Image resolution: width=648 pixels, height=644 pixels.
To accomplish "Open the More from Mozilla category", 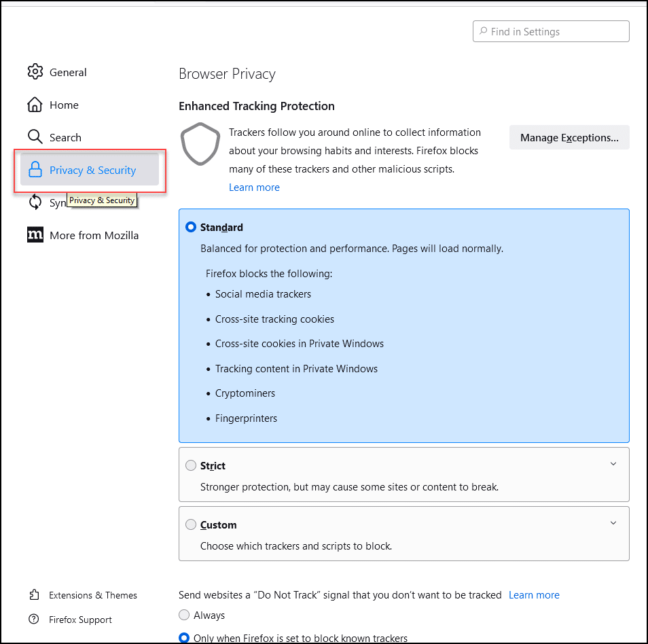I will (94, 235).
